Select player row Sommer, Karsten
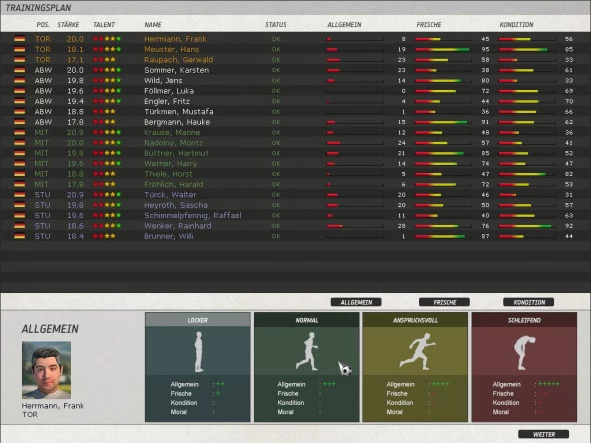591x443 pixels. click(295, 70)
